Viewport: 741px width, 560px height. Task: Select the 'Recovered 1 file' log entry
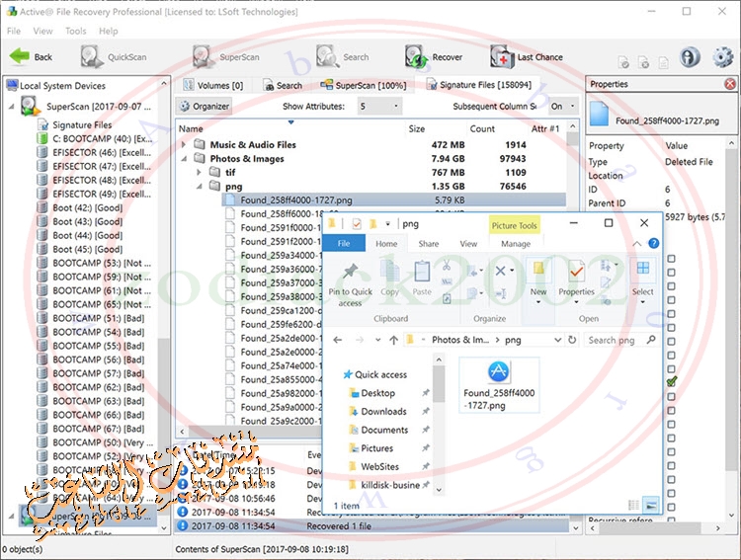[x=371, y=525]
